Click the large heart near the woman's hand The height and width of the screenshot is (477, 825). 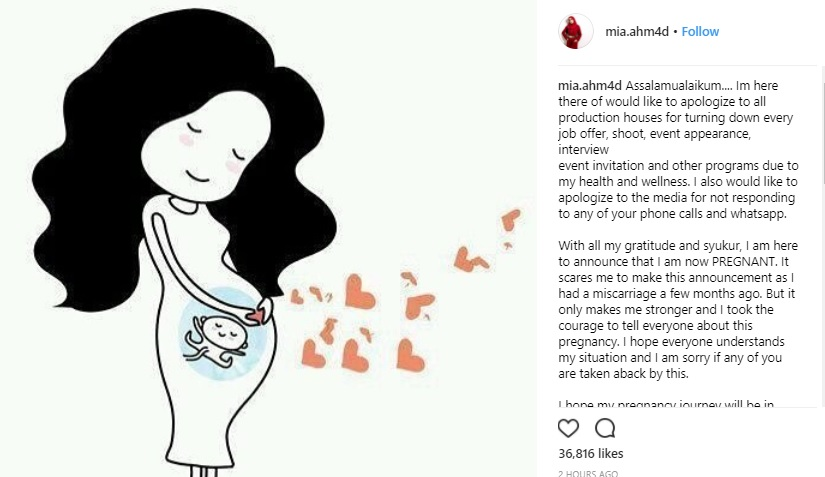coord(360,291)
